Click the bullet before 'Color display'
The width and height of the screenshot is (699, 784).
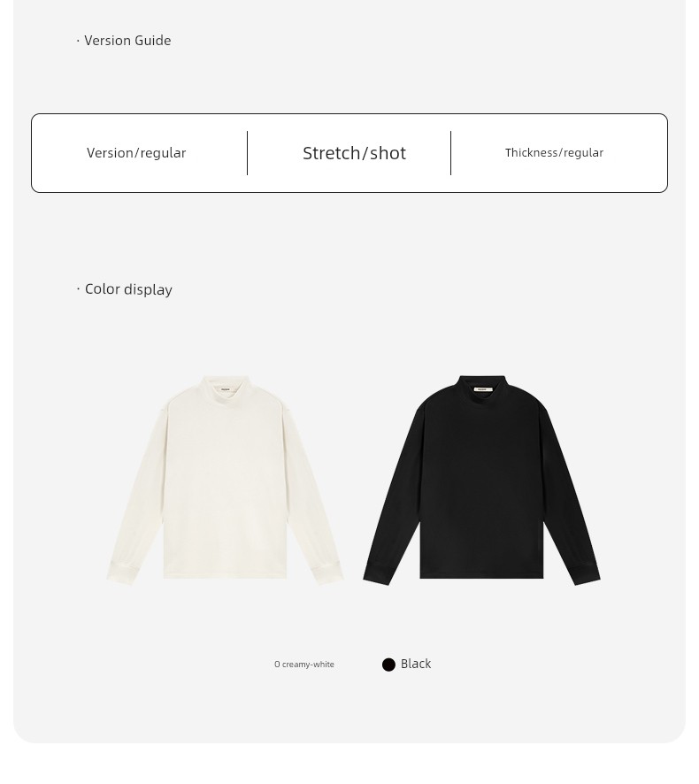pyautogui.click(x=79, y=289)
